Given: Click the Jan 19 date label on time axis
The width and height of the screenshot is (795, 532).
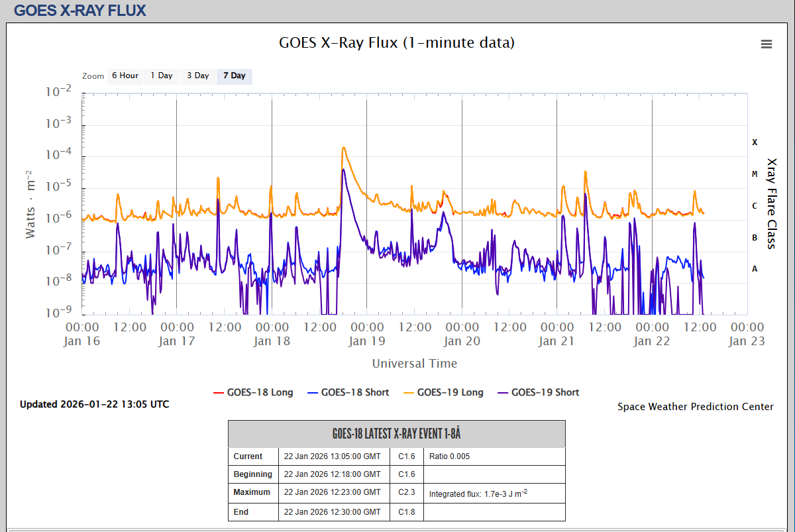Looking at the screenshot, I should [366, 341].
